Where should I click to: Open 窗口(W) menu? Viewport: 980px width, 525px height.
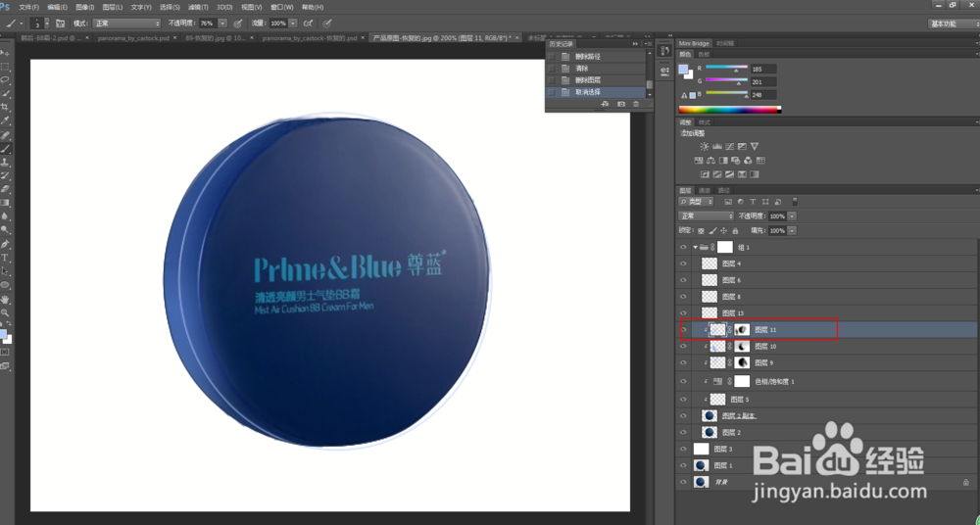[x=280, y=7]
